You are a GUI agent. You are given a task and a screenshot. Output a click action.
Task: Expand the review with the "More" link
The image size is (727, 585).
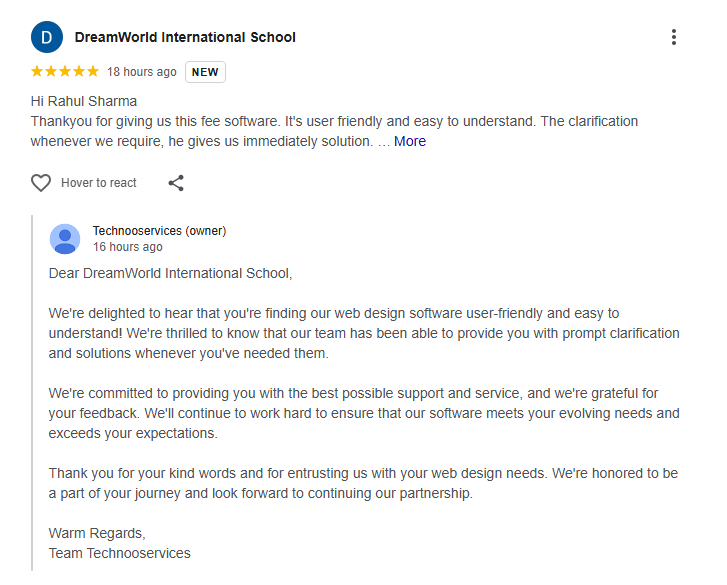pos(410,142)
